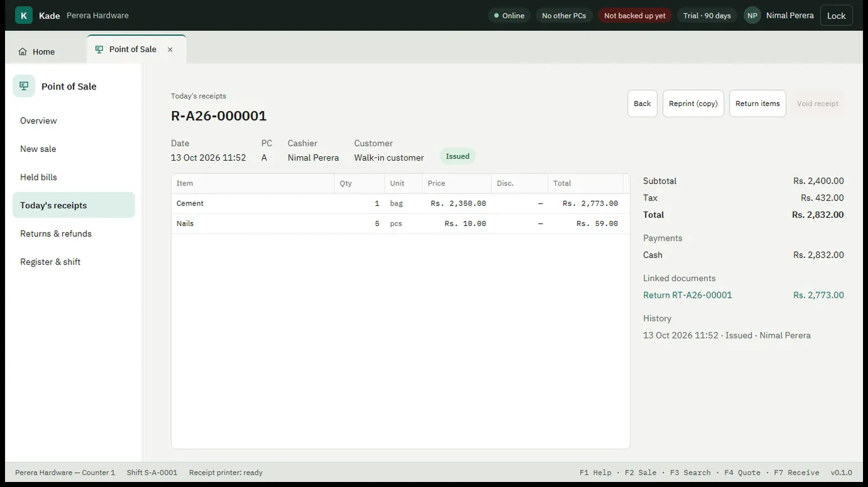Click the Point of Sale tab icon
This screenshot has width=868, height=487.
pyautogui.click(x=99, y=50)
